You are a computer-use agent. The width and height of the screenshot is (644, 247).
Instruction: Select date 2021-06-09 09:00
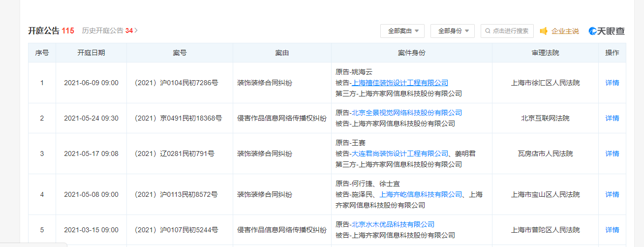pyautogui.click(x=91, y=83)
